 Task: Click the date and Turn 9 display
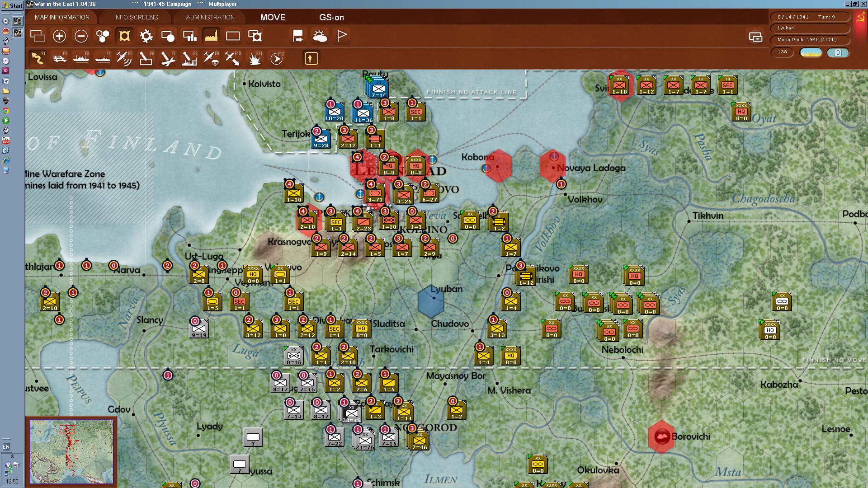(x=810, y=17)
